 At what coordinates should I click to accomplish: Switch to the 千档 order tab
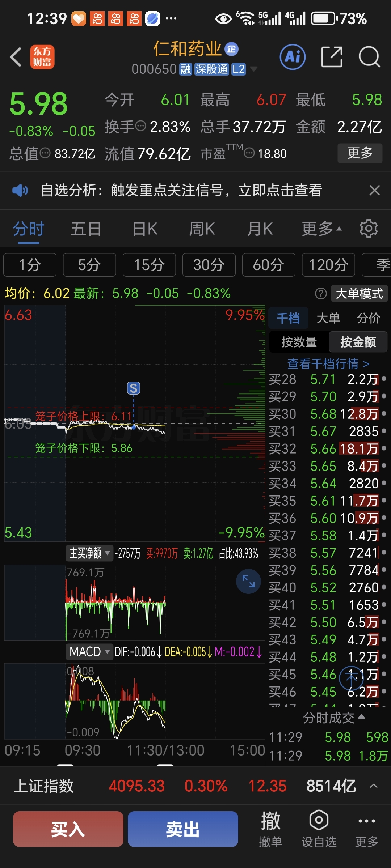(x=289, y=318)
